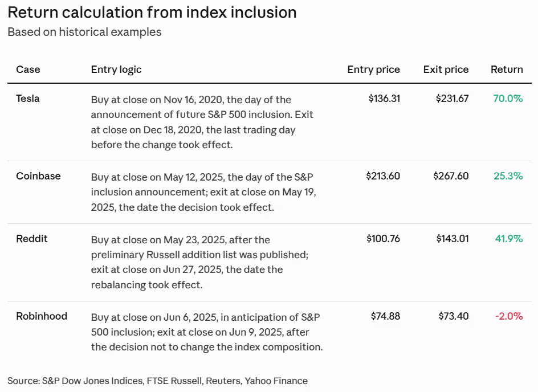Click Coinbase's 25.3% return value
538x392 pixels.
click(x=508, y=176)
